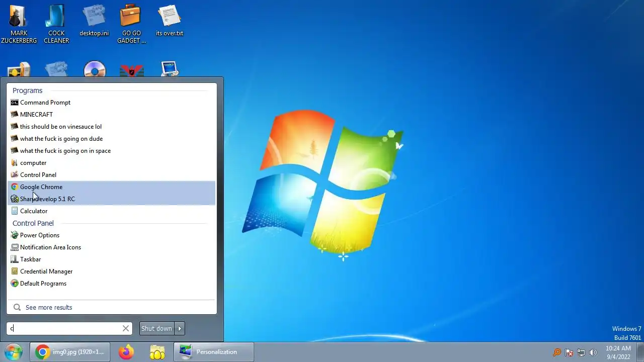Open the clock showing 10:24 AM

pos(618,352)
